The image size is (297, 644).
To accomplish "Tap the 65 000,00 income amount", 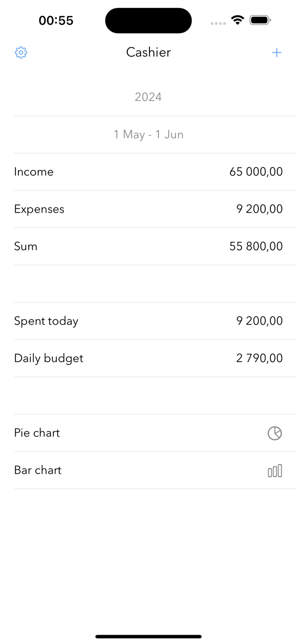I will pyautogui.click(x=256, y=172).
